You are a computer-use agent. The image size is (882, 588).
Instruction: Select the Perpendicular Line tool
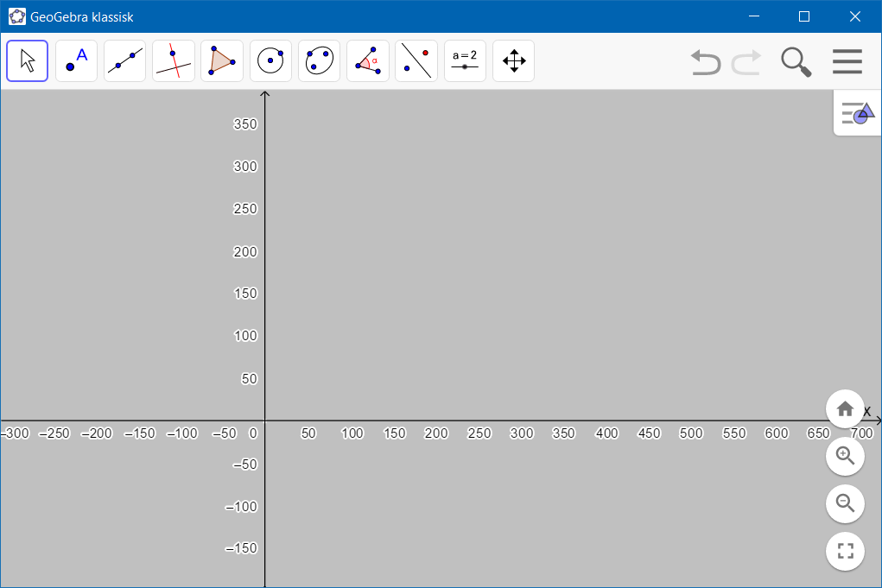click(172, 60)
